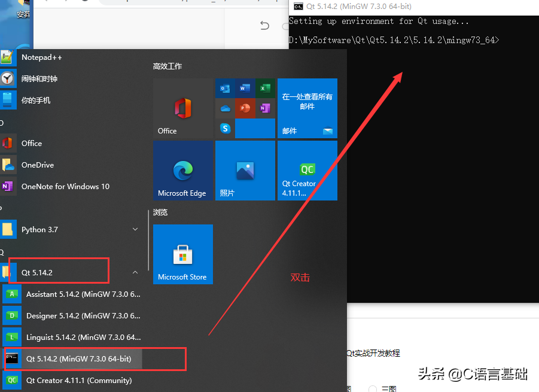
Task: Click the Start menu app list scrollbar
Action: (x=148, y=240)
